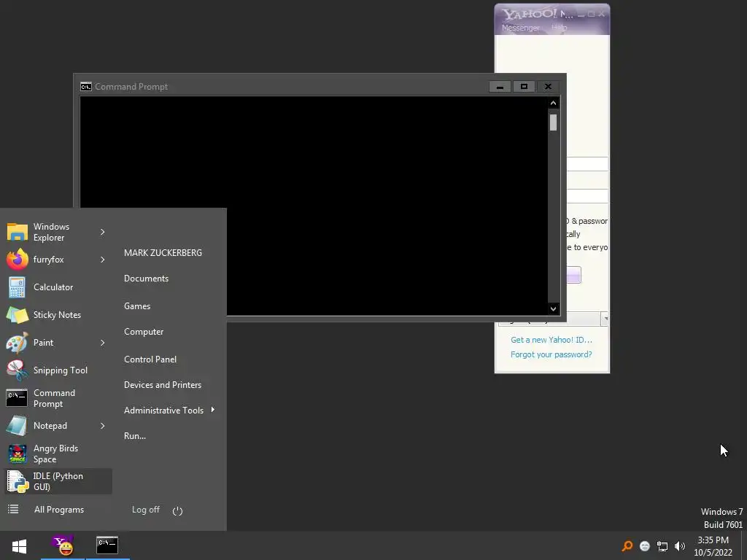This screenshot has height=560, width=747.
Task: Open Control Panel from start menu
Action: tap(150, 359)
